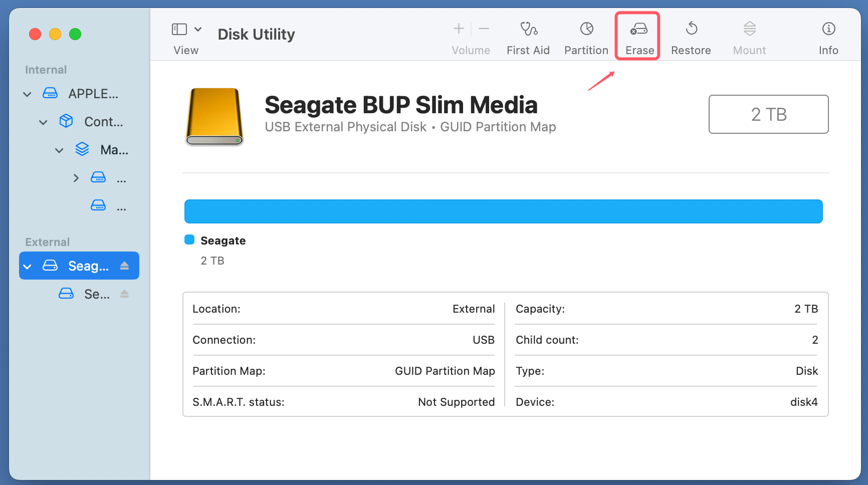Click the blue Seagate capacity bar
This screenshot has width=868, height=485.
point(503,211)
